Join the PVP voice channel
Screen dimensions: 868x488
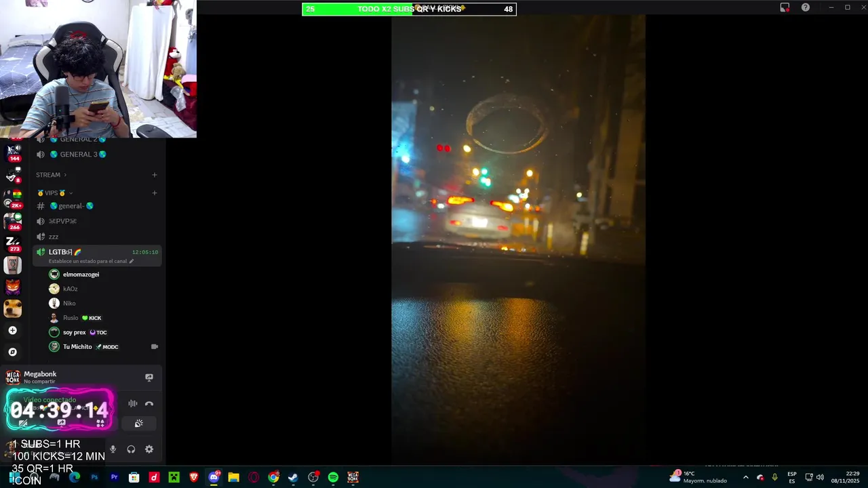tap(97, 221)
